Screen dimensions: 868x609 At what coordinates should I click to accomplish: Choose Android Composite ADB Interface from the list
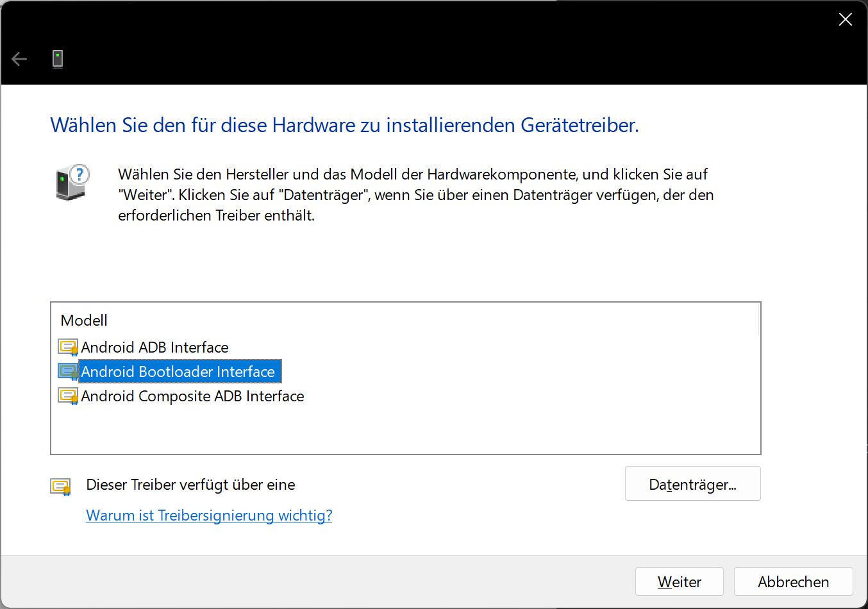coord(192,396)
